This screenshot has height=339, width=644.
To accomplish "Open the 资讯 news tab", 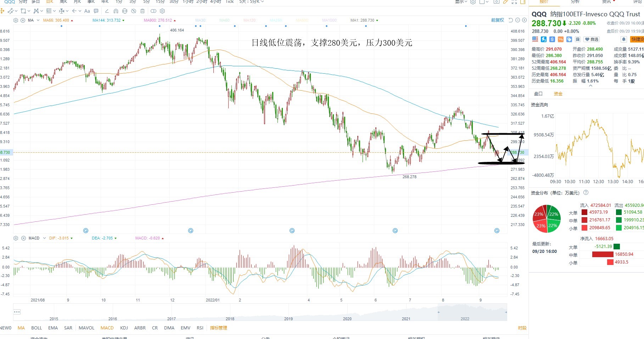I will tap(606, 1).
